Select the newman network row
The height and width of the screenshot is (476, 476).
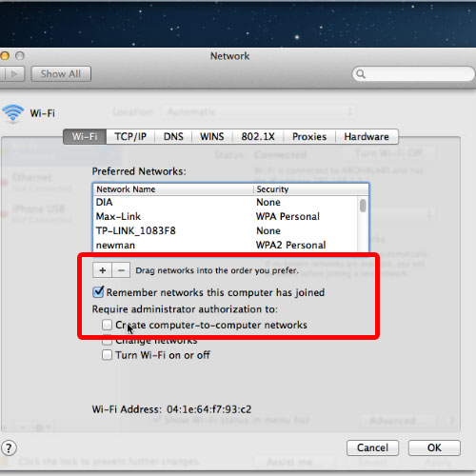tap(226, 245)
